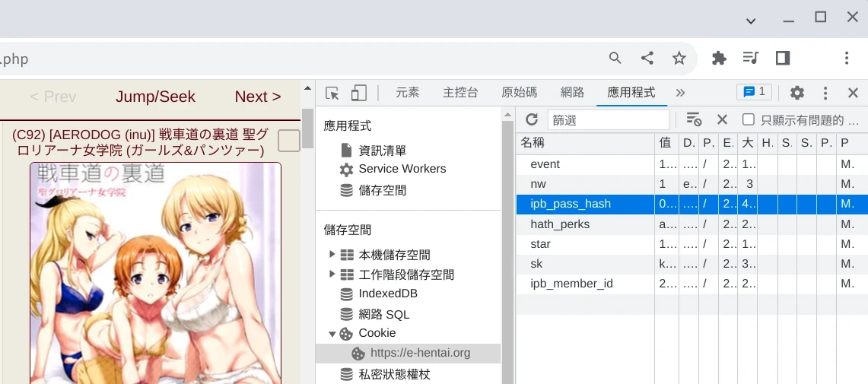
Task: Open Chrome three-dot menu
Action: (x=847, y=58)
